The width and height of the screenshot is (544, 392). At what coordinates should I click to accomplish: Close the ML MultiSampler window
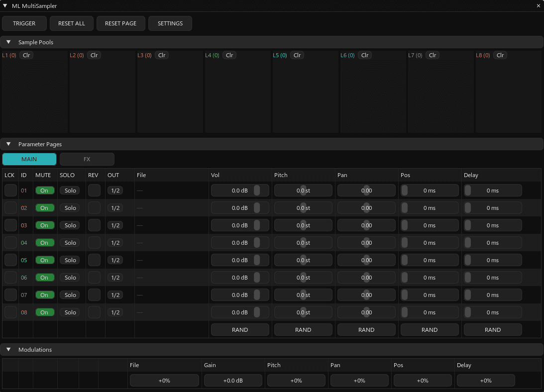click(539, 6)
